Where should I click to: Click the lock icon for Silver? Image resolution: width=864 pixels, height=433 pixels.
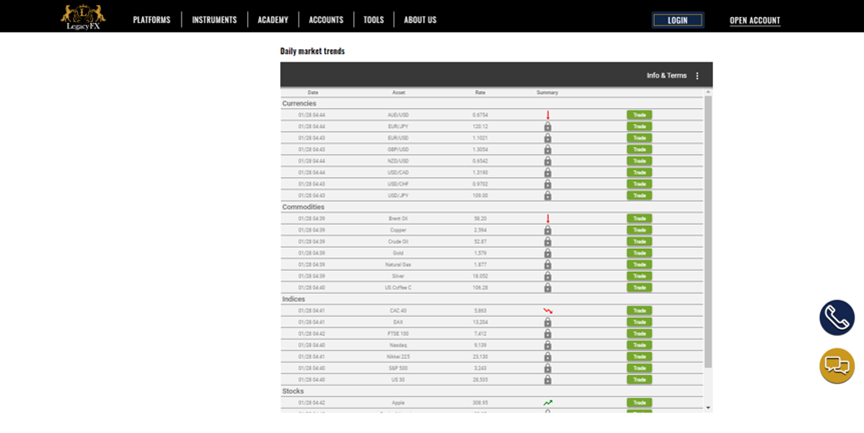coord(548,276)
